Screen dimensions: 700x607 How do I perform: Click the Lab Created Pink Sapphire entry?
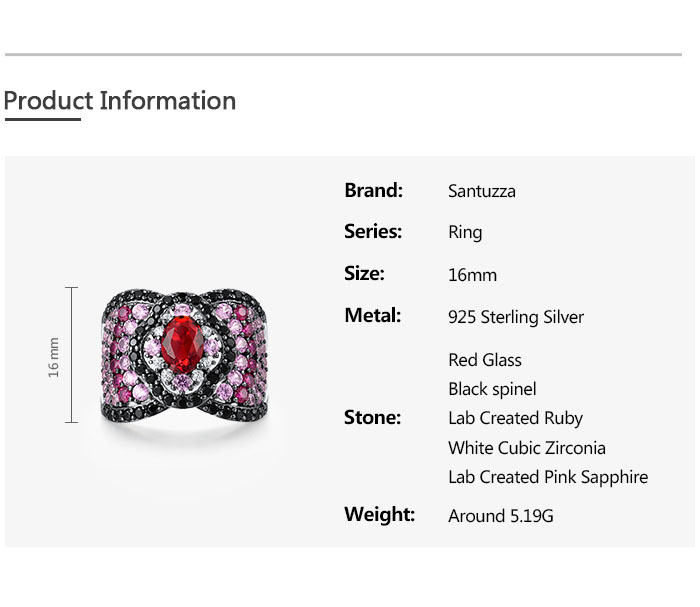click(548, 477)
